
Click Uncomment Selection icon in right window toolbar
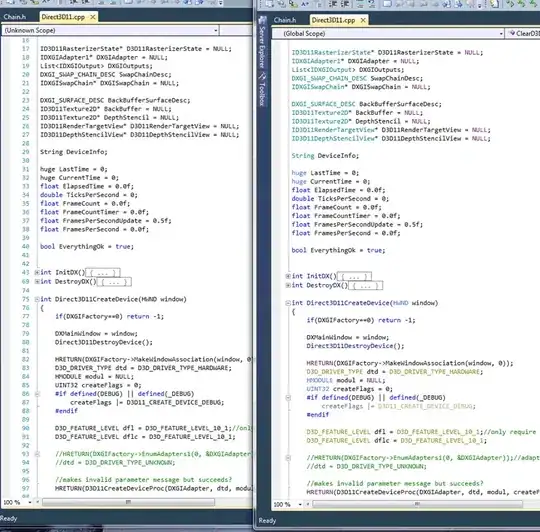[372, 3]
